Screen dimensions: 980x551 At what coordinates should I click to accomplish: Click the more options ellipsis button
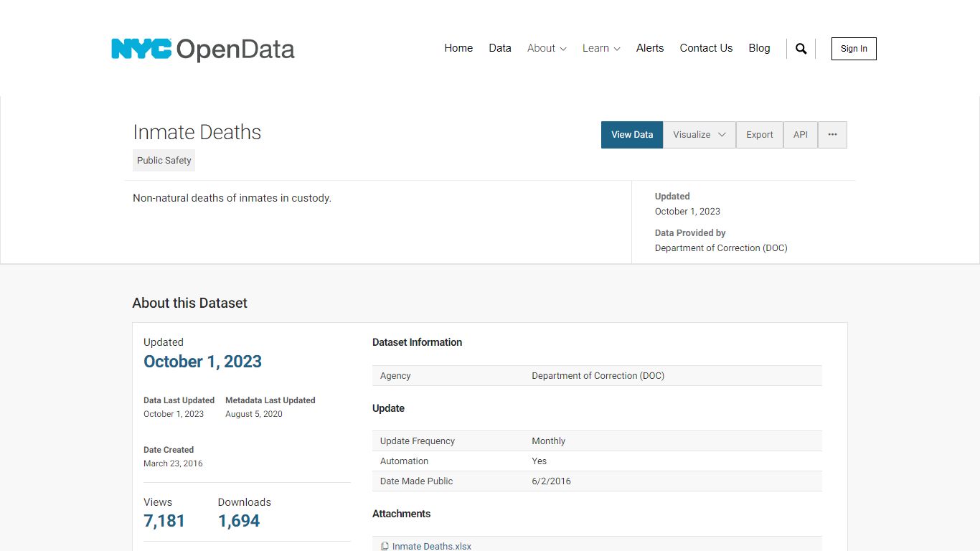click(832, 135)
